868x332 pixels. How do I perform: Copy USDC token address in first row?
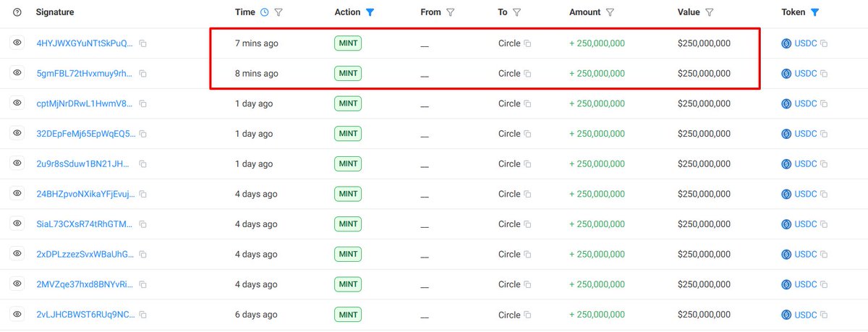(824, 43)
